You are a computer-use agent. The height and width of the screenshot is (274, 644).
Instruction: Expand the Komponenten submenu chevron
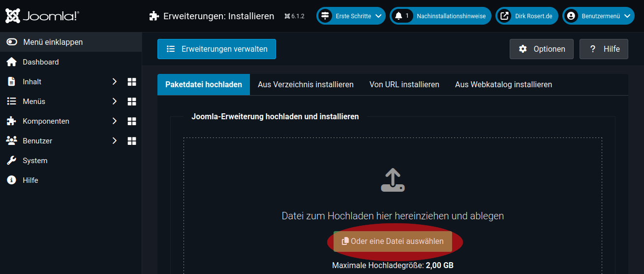115,121
